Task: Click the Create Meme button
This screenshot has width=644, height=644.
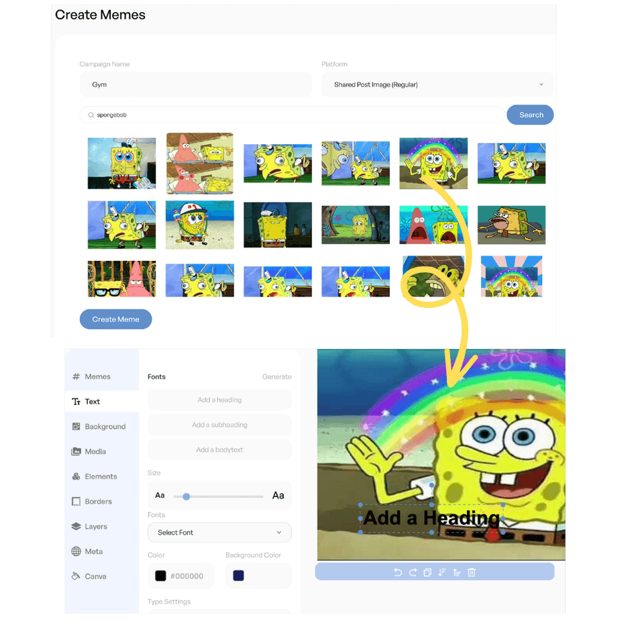Action: [x=116, y=319]
